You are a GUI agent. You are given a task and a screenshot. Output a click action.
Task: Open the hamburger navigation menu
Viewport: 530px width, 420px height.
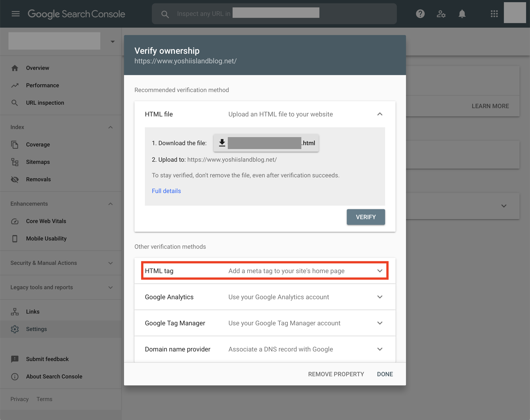(15, 14)
